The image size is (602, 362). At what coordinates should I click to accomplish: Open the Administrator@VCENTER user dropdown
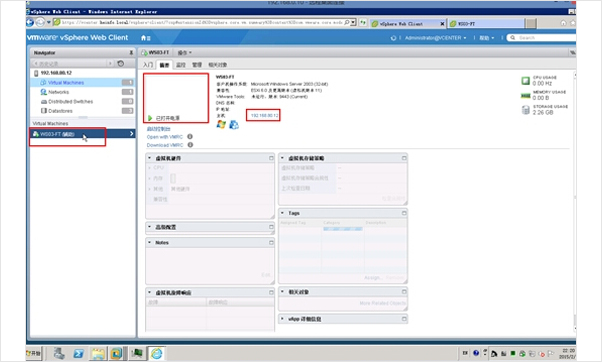(435, 38)
